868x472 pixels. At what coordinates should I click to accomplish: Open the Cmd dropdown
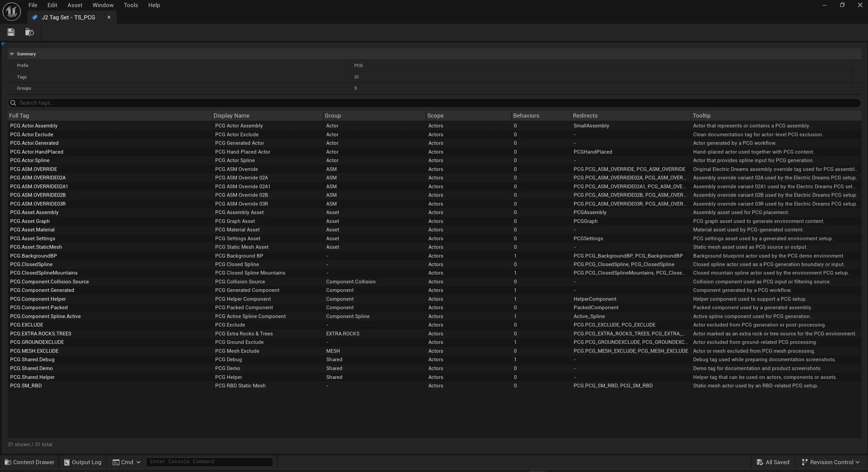[x=126, y=462]
